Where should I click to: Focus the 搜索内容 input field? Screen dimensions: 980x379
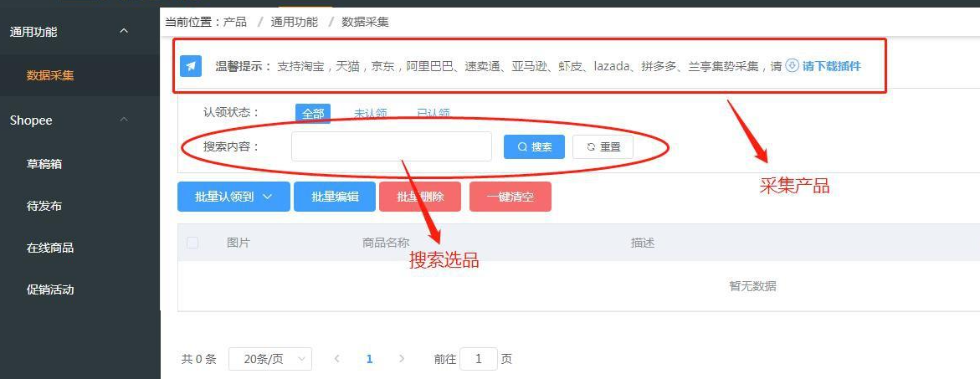tap(392, 146)
